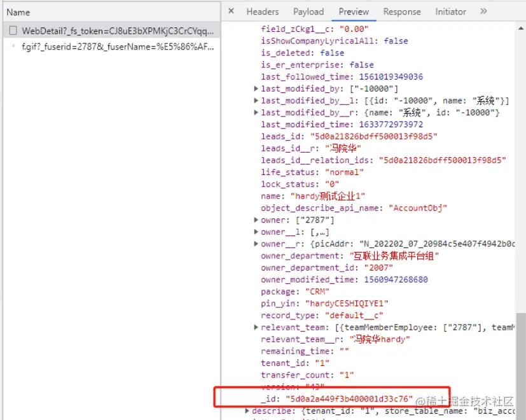Click pin_yin value "hardyCESHIQIYE1"
Image resolution: width=526 pixels, height=420 pixels.
pos(347,304)
